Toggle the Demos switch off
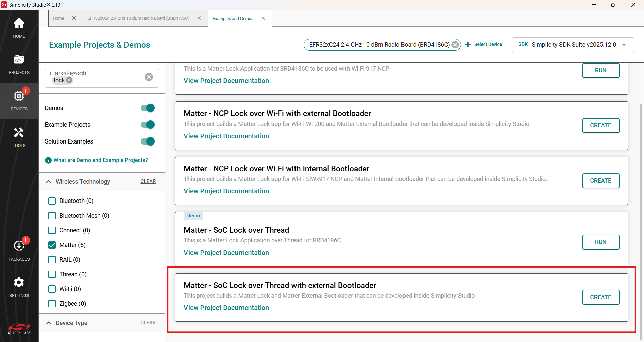The width and height of the screenshot is (644, 342). 148,108
